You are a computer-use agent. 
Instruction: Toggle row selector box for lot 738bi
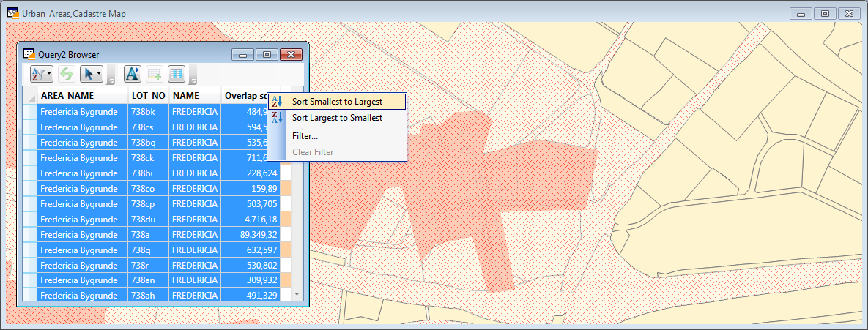coord(30,173)
